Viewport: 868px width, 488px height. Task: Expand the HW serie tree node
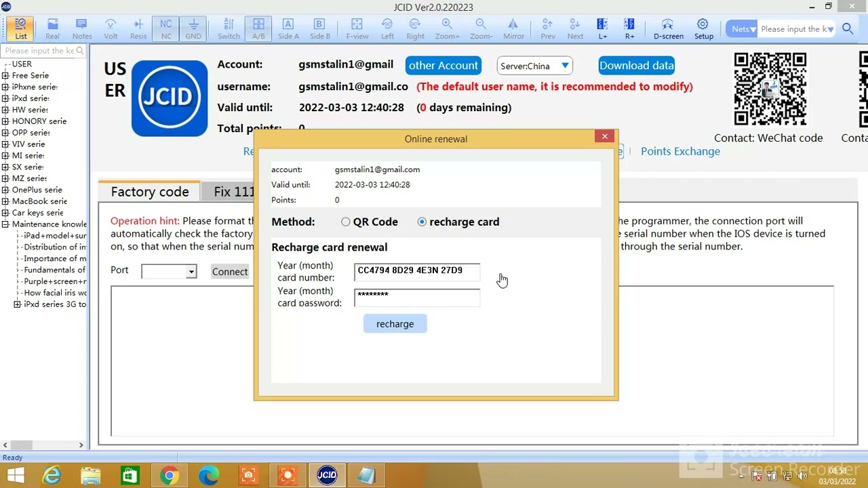(5, 110)
